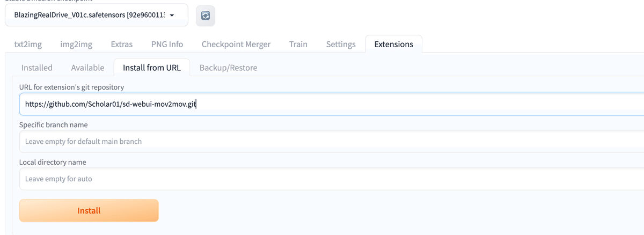Go to the Extras tab

122,44
